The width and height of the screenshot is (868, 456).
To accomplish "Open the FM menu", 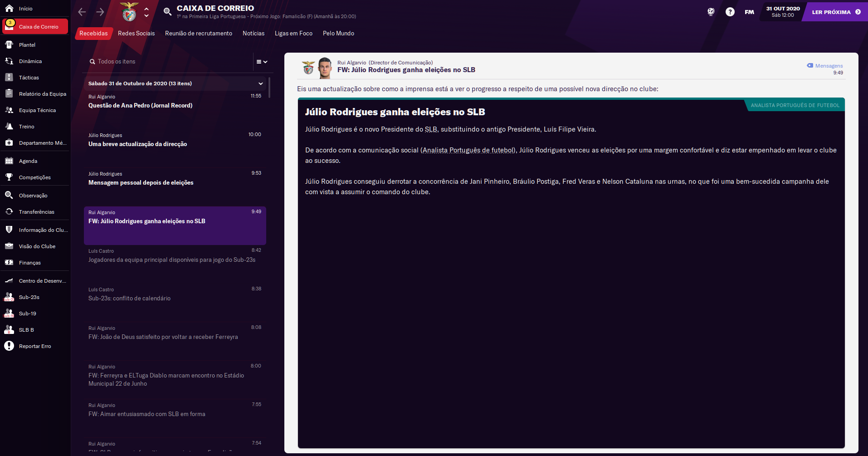I will pyautogui.click(x=749, y=12).
